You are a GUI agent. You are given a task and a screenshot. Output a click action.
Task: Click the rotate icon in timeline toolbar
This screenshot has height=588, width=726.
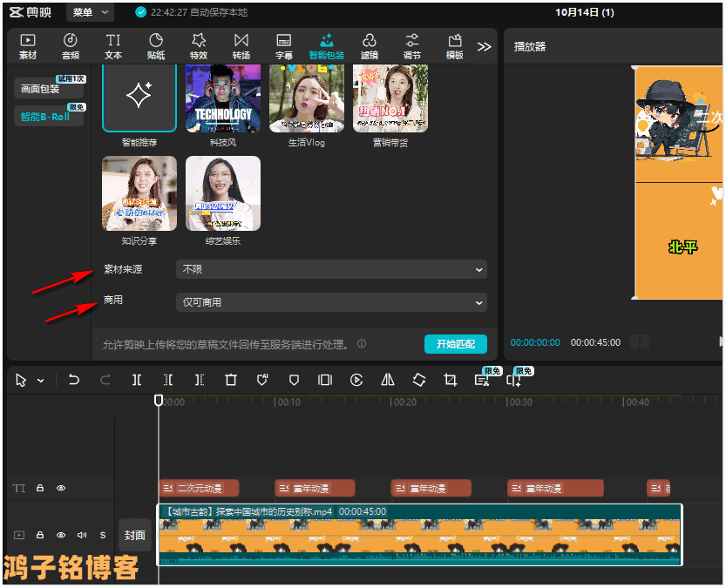pos(419,380)
